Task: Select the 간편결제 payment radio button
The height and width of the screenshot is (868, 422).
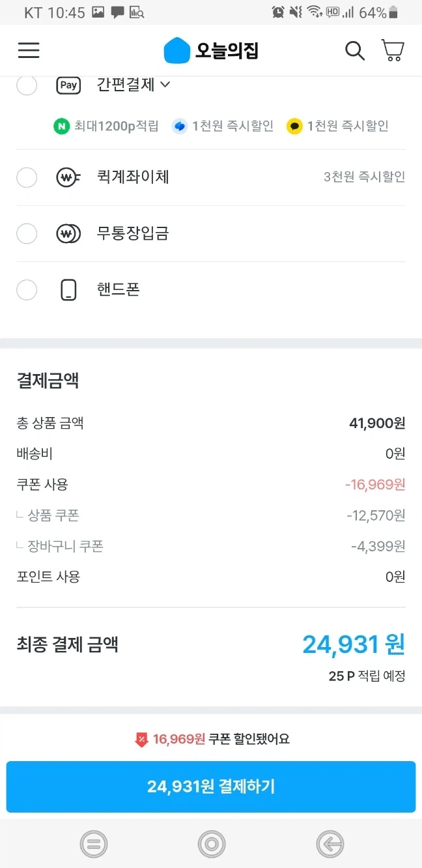Action: [27, 85]
